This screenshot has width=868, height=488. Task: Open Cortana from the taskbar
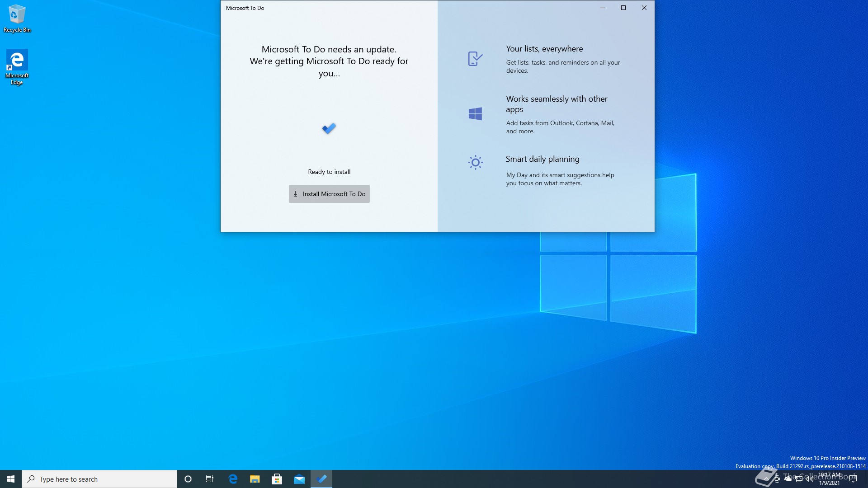click(188, 479)
